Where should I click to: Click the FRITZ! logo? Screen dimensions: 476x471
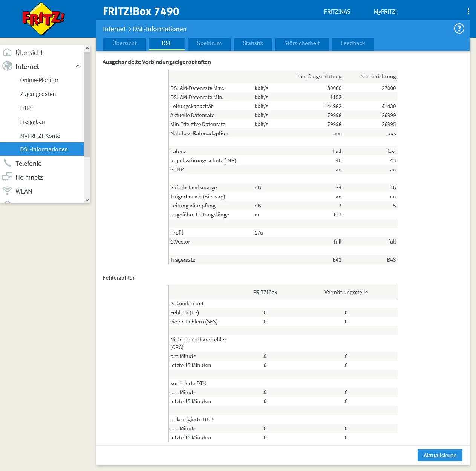pos(43,19)
